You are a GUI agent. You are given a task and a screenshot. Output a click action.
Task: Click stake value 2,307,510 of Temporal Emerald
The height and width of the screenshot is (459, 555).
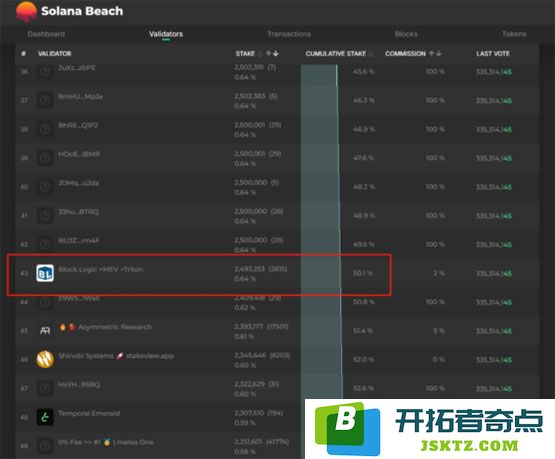click(x=249, y=413)
